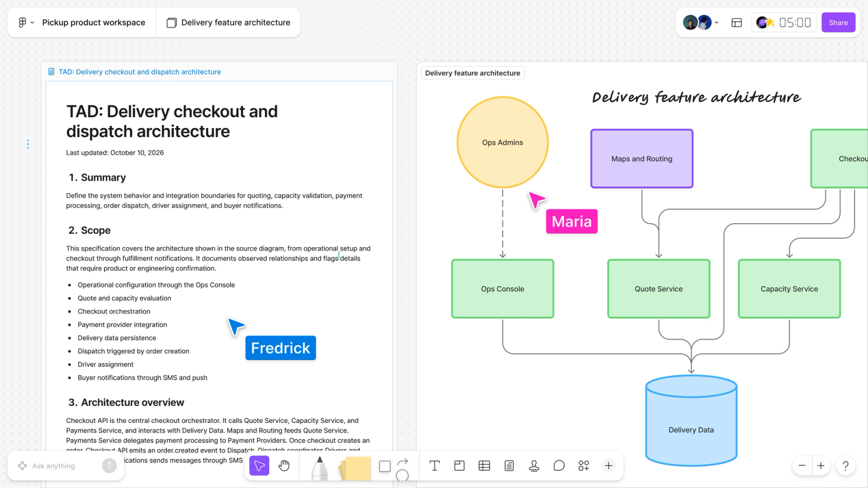
Task: Open more tools plus button
Action: (x=609, y=466)
